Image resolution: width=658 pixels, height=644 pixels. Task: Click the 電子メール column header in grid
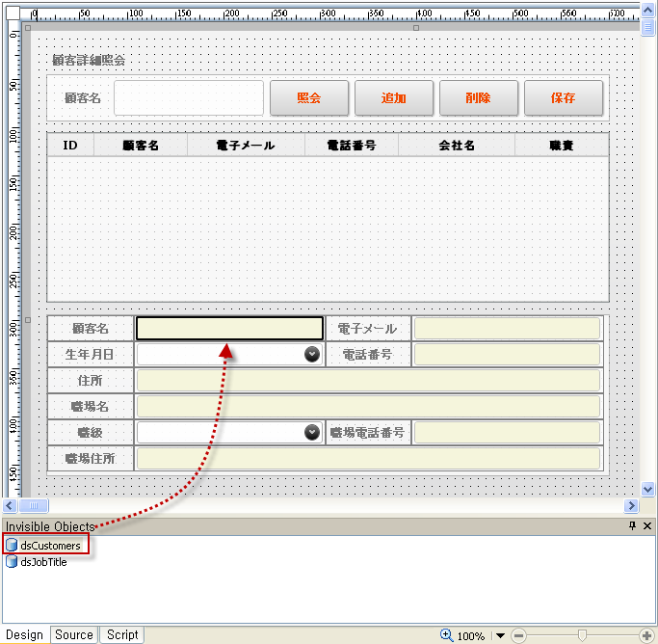click(245, 146)
